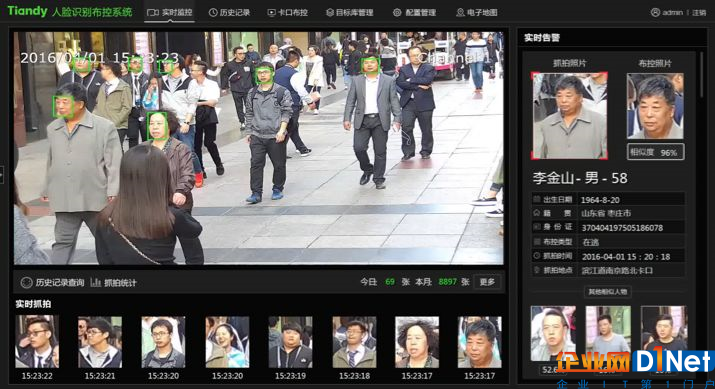The width and height of the screenshot is (715, 389).
Task: Click 注销 logout link
Action: coord(699,13)
